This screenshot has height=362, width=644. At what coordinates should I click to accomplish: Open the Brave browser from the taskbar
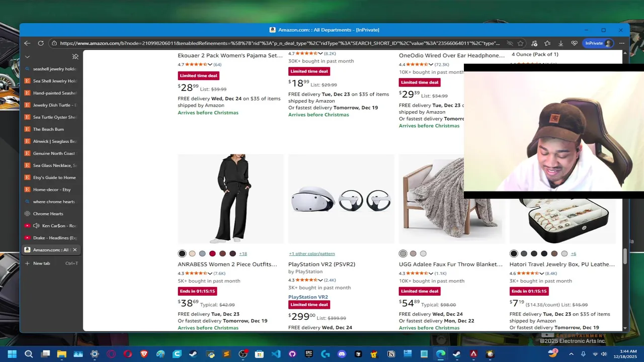click(x=144, y=354)
